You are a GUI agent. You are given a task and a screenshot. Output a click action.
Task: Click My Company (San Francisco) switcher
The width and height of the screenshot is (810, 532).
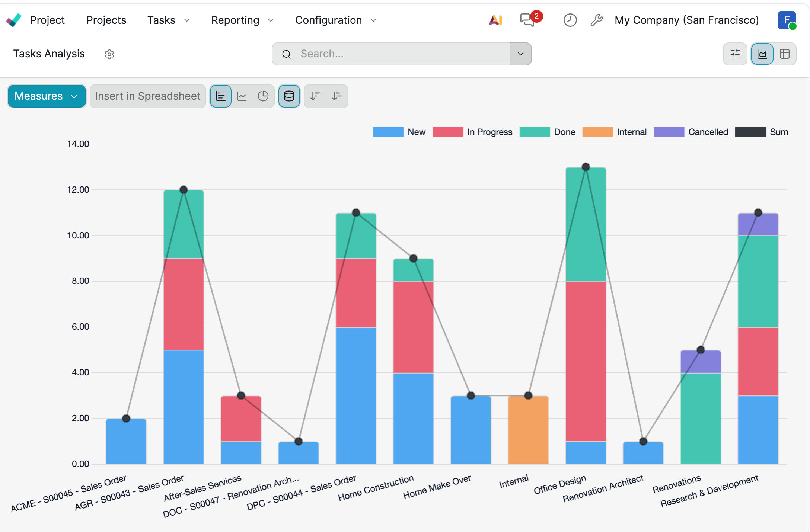[x=686, y=20]
